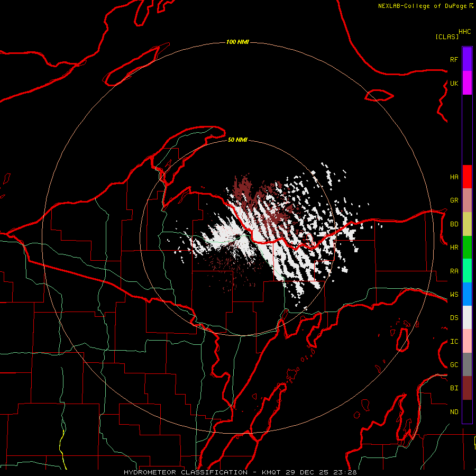This screenshot has width=476, height=476.
Task: Pick the HR green legend swatch
Action: (x=467, y=248)
